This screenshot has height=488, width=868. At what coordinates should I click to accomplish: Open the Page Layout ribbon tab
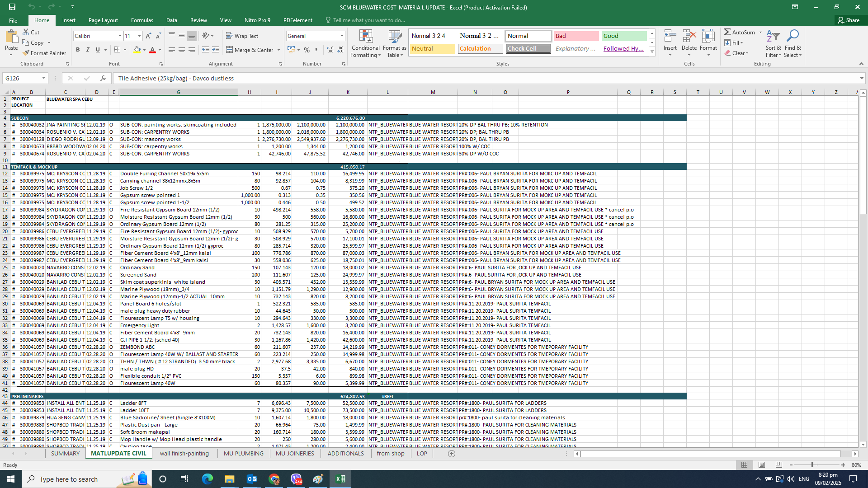[x=103, y=20]
